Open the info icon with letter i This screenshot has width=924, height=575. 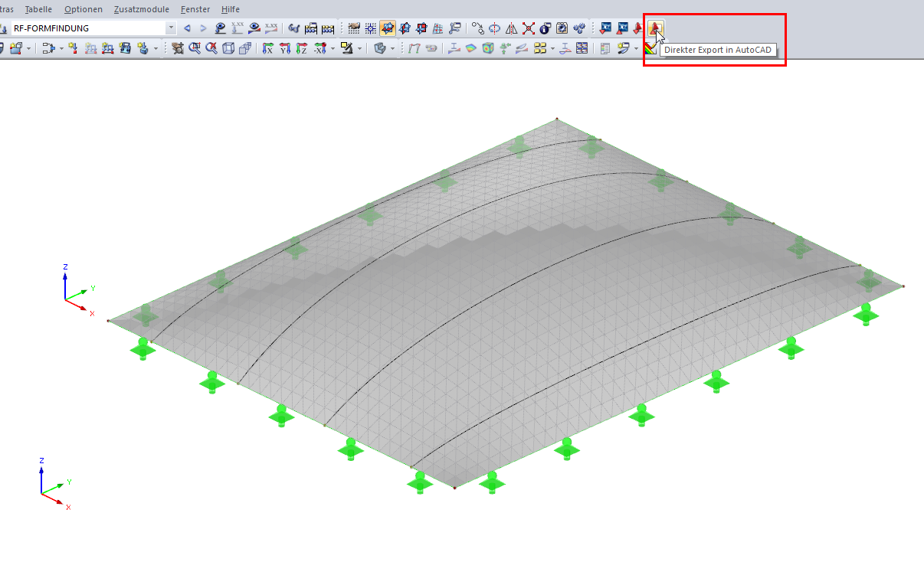[544, 28]
